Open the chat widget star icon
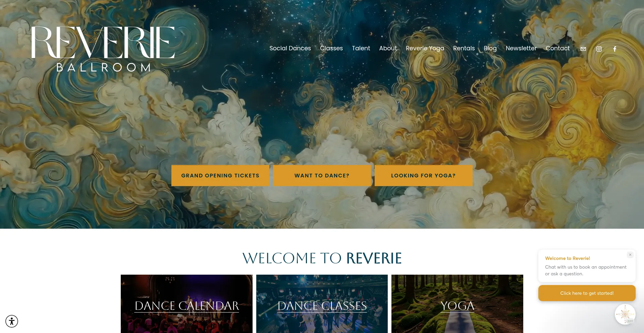Image resolution: width=644 pixels, height=333 pixels. point(625,314)
